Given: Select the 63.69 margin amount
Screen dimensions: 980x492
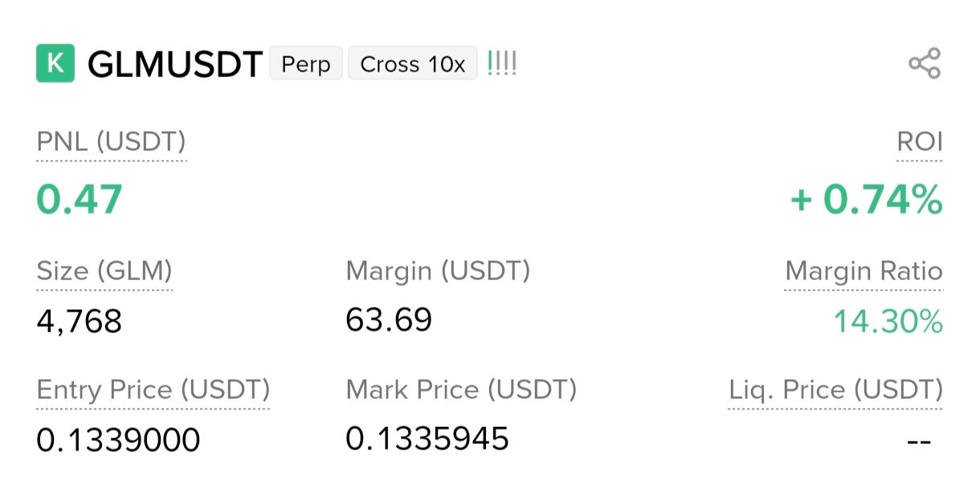Looking at the screenshot, I should [x=389, y=320].
